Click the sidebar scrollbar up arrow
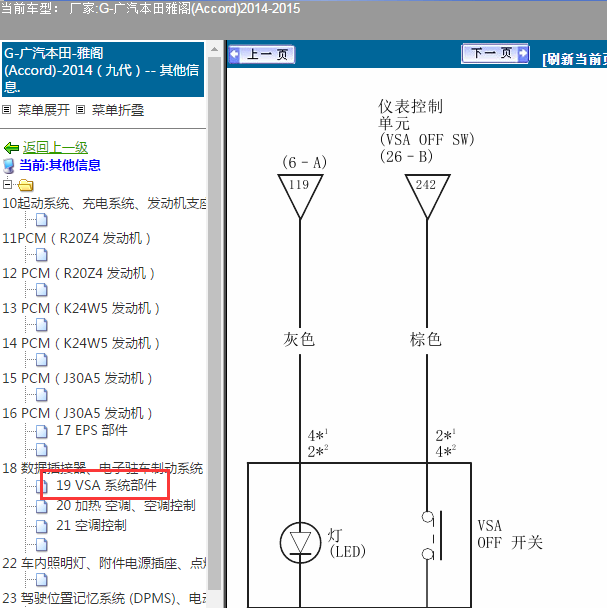The width and height of the screenshot is (607, 608). click(214, 49)
